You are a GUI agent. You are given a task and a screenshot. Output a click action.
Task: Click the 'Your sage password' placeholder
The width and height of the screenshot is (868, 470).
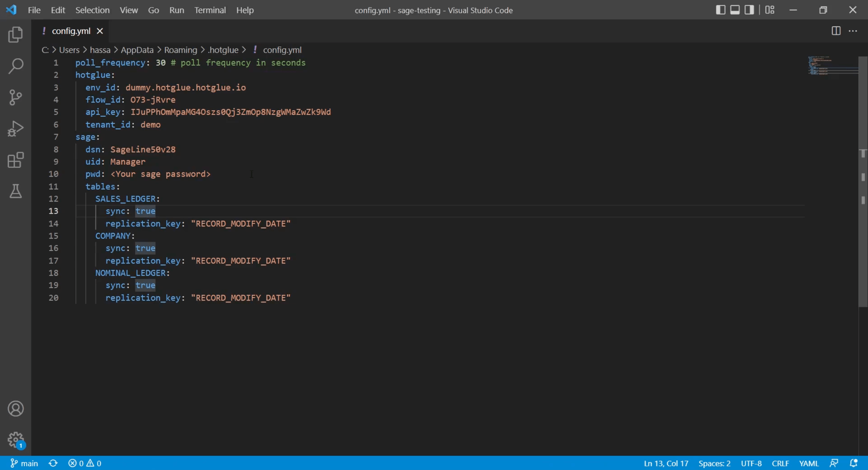point(160,174)
